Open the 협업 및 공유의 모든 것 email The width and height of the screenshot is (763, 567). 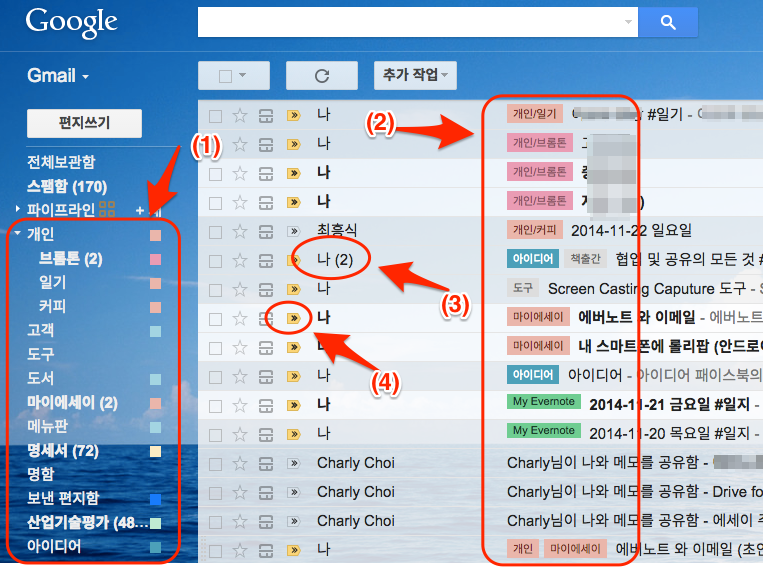pos(688,259)
